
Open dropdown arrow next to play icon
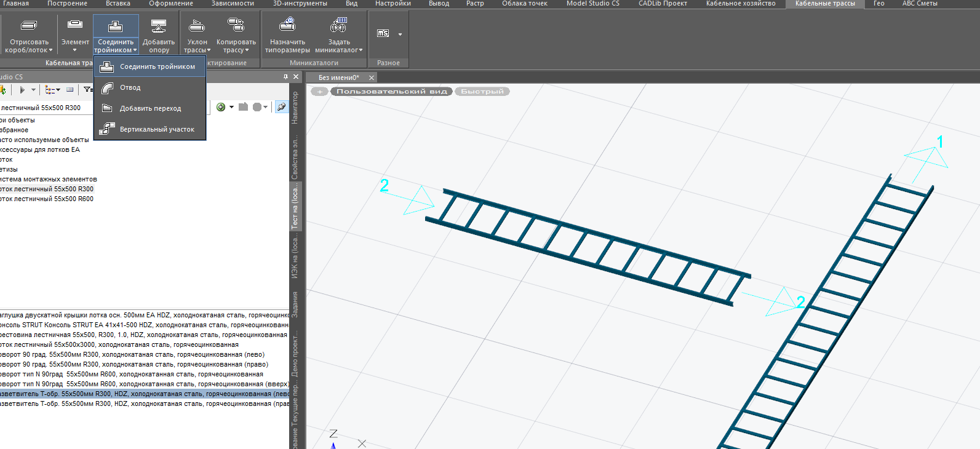(33, 90)
